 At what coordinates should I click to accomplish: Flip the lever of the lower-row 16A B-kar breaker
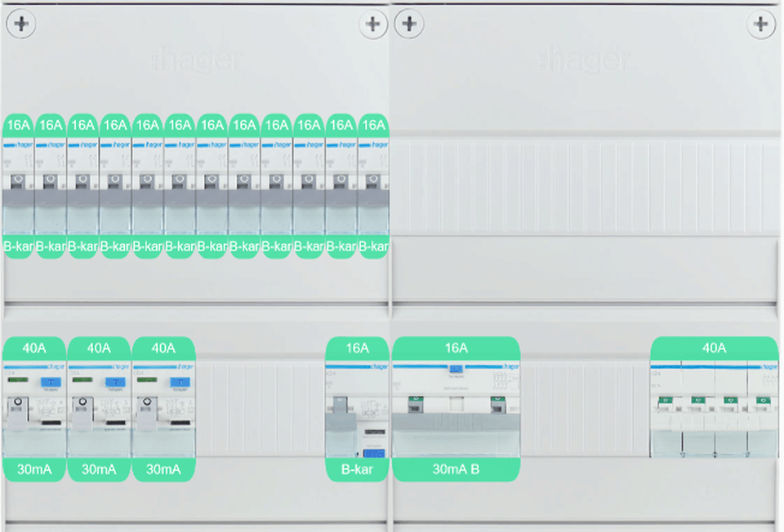(x=341, y=405)
